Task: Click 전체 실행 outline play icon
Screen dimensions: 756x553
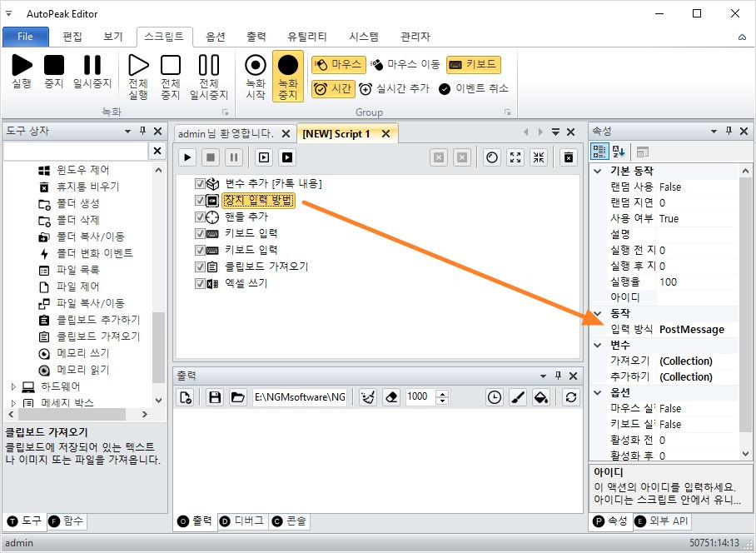Action: pos(138,65)
